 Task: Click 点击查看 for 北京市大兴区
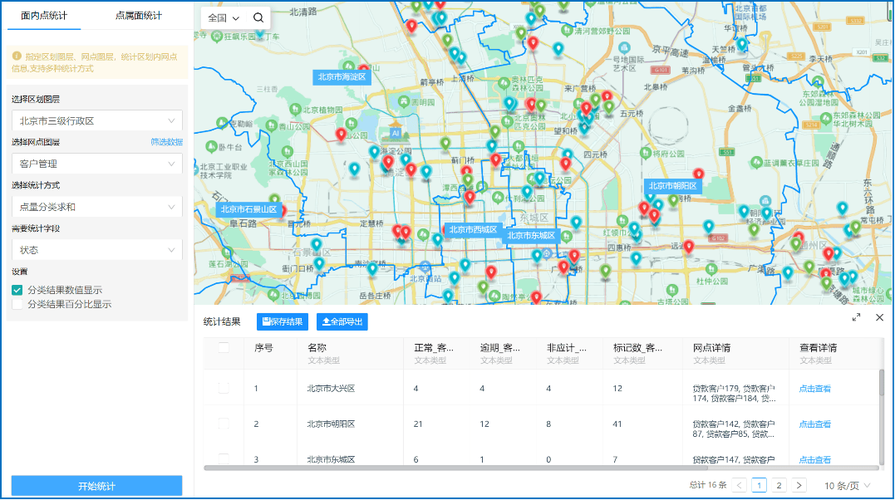coord(815,389)
